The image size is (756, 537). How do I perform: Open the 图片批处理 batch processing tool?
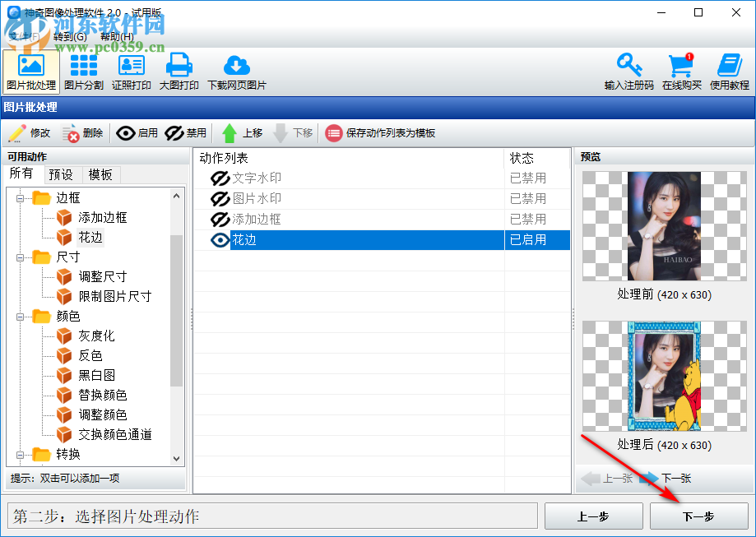tap(31, 72)
